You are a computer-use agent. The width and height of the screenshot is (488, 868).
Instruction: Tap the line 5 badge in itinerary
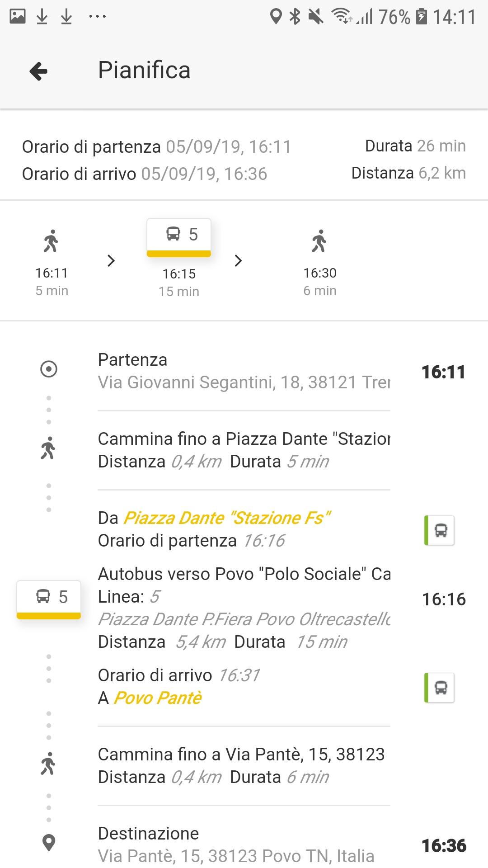[x=49, y=600]
